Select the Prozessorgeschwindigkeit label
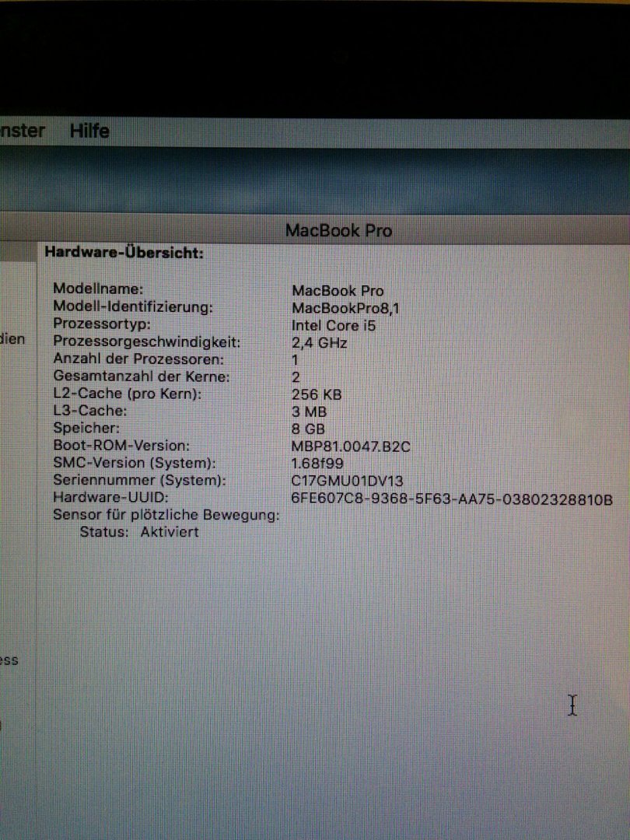 point(147,341)
